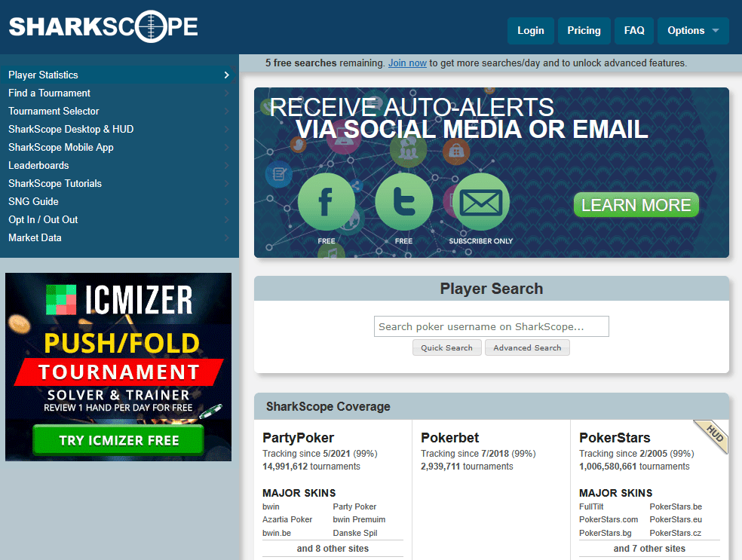Open the Pricing page
The image size is (742, 560).
coord(584,31)
